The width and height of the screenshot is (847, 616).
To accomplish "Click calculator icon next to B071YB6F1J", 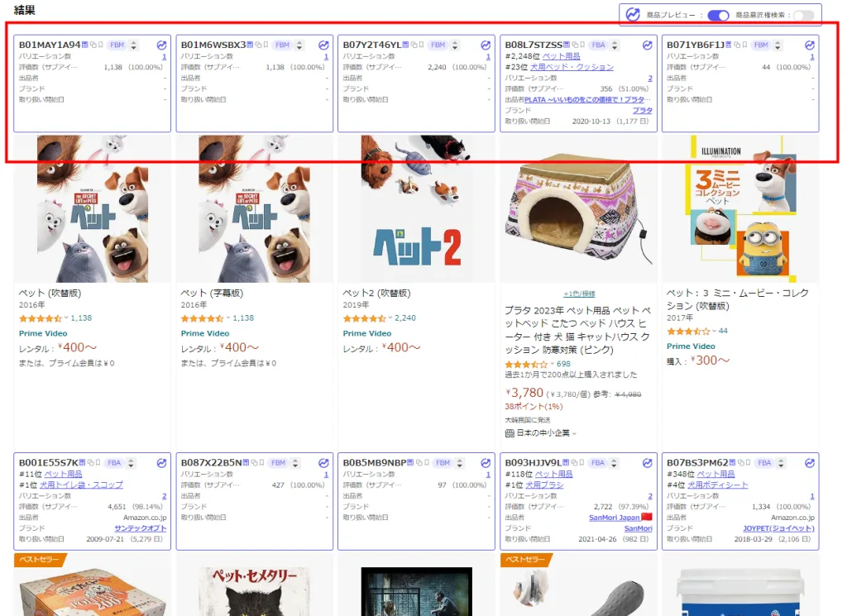I will point(728,45).
